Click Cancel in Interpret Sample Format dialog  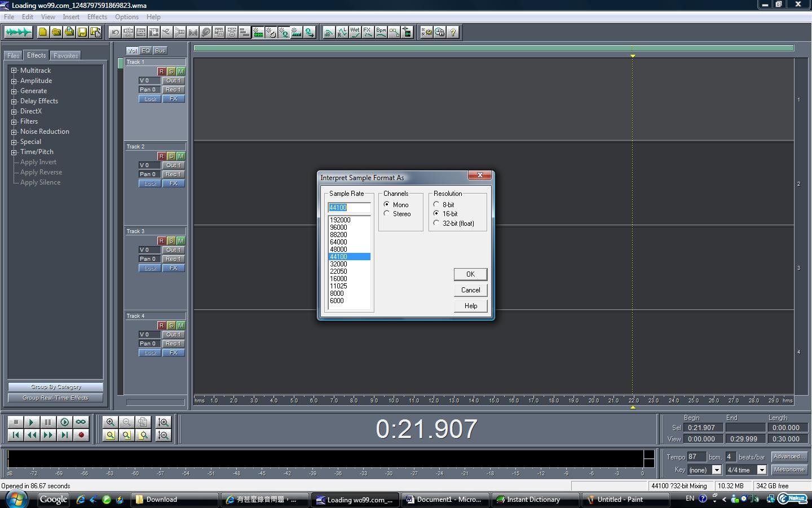[470, 290]
